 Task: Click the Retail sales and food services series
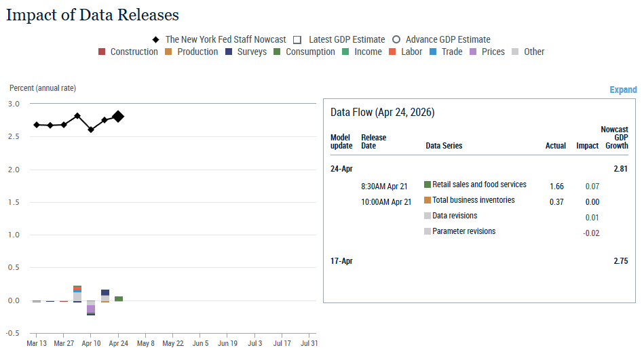pyautogui.click(x=478, y=184)
